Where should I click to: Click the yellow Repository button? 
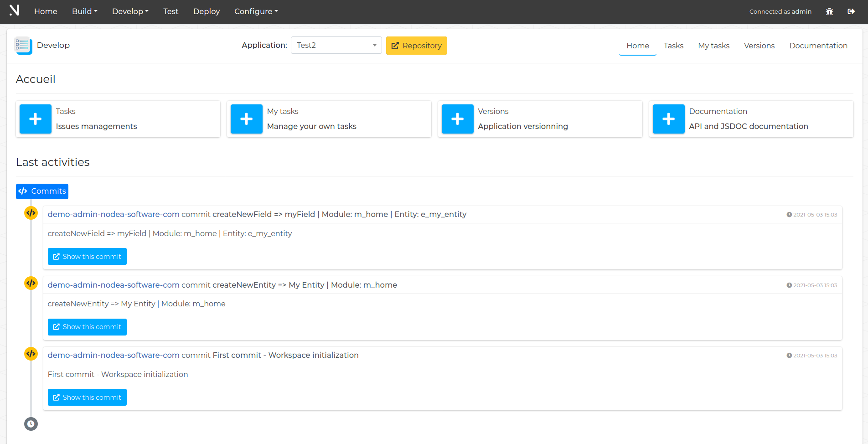click(417, 46)
